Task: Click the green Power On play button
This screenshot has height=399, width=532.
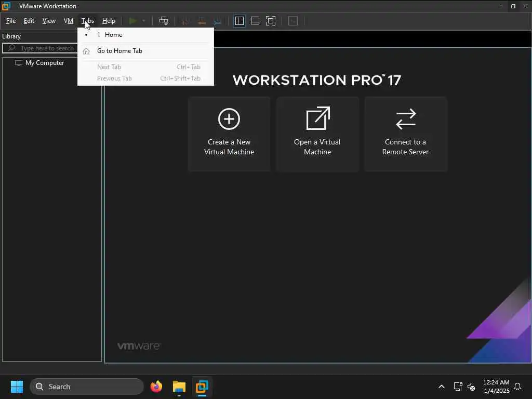Action: pos(133,21)
